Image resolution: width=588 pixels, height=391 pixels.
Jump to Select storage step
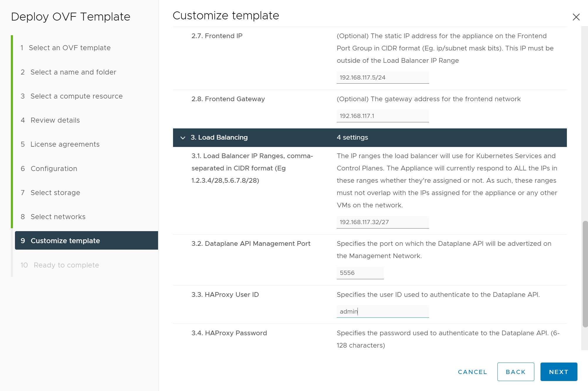coord(55,193)
